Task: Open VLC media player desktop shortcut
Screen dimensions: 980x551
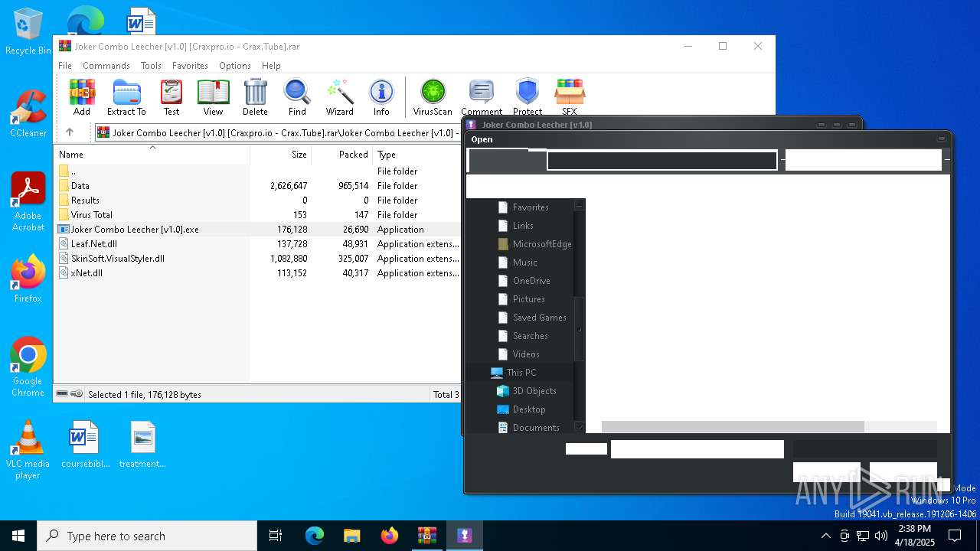Action: 28,450
